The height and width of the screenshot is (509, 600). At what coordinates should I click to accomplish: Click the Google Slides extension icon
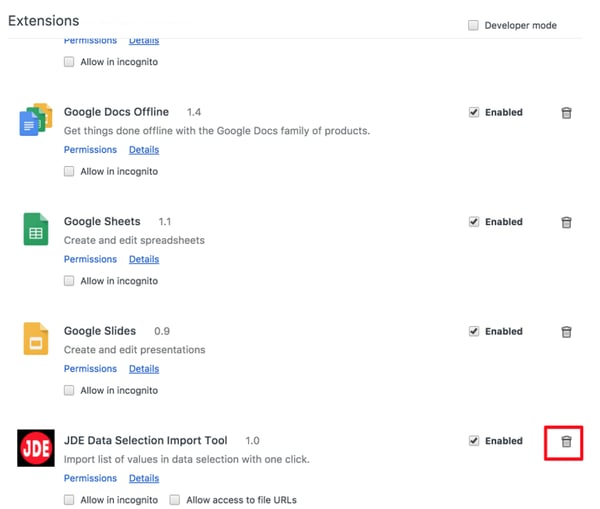[x=36, y=339]
